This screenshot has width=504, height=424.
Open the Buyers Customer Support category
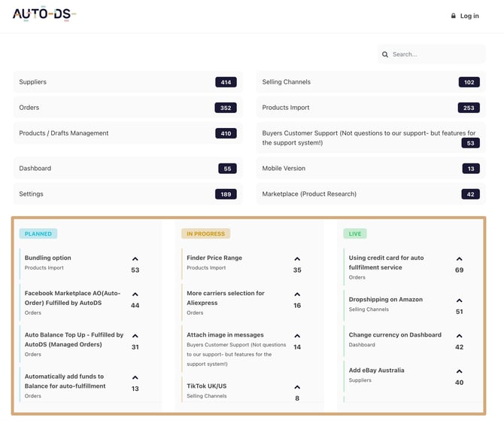click(x=371, y=138)
